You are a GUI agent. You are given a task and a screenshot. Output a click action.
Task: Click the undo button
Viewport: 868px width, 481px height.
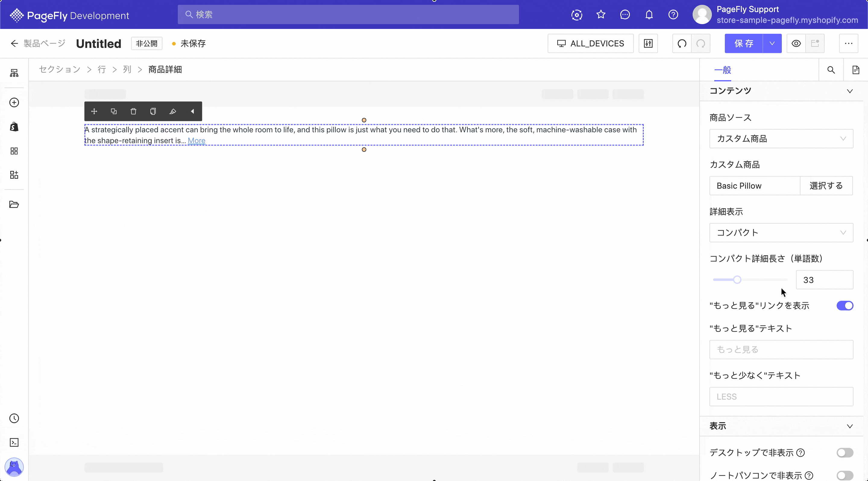(682, 43)
